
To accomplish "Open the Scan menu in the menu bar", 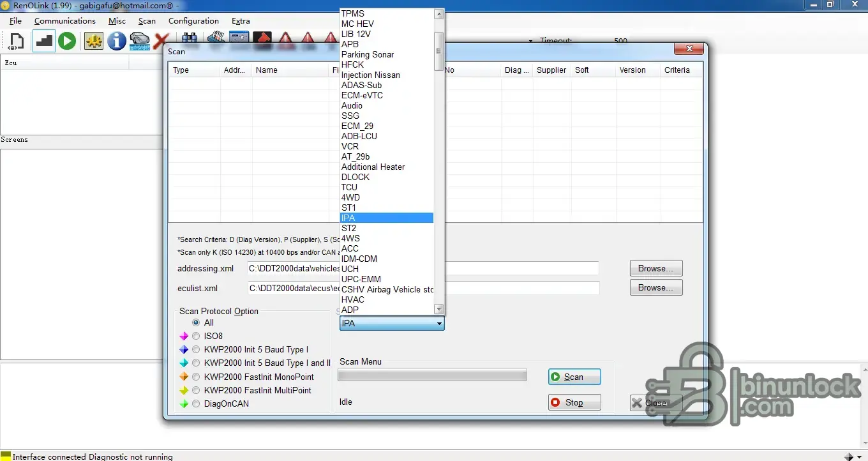I will [147, 21].
